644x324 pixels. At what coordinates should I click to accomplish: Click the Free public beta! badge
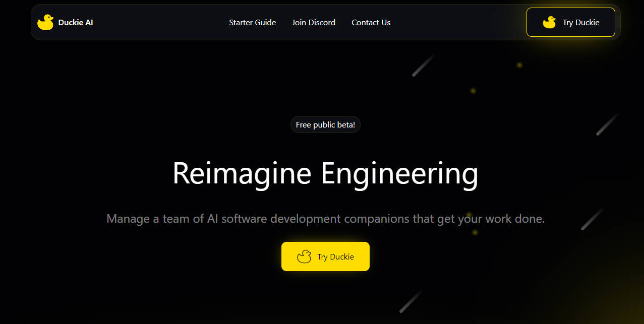[x=325, y=124]
